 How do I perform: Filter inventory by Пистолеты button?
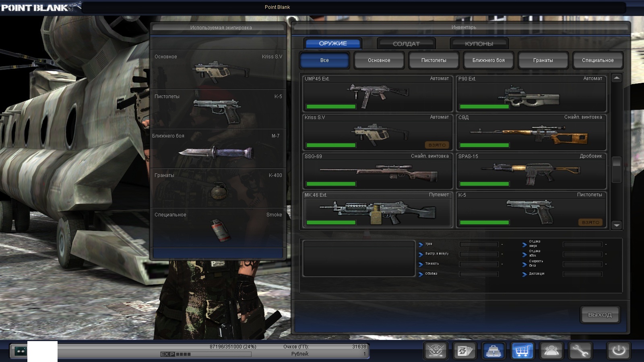click(434, 60)
